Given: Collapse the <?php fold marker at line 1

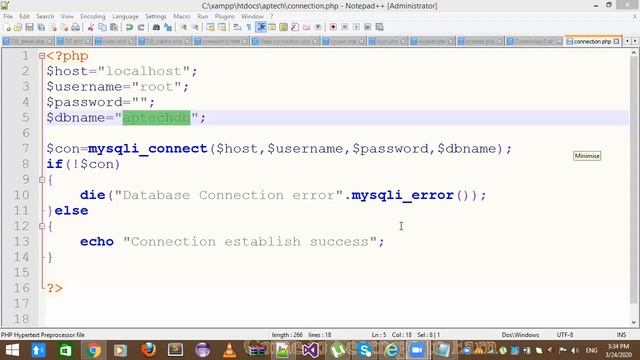Looking at the screenshot, I should click(42, 56).
